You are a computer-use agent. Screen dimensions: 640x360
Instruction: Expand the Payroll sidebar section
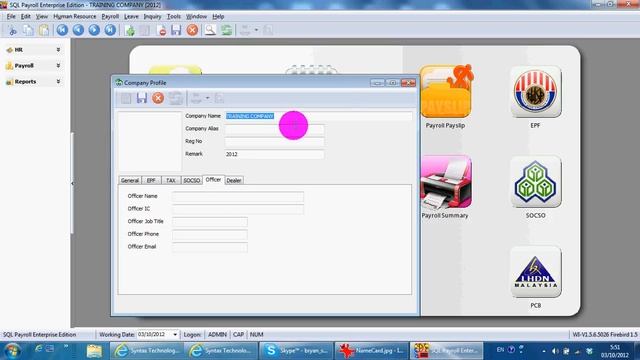coord(33,66)
